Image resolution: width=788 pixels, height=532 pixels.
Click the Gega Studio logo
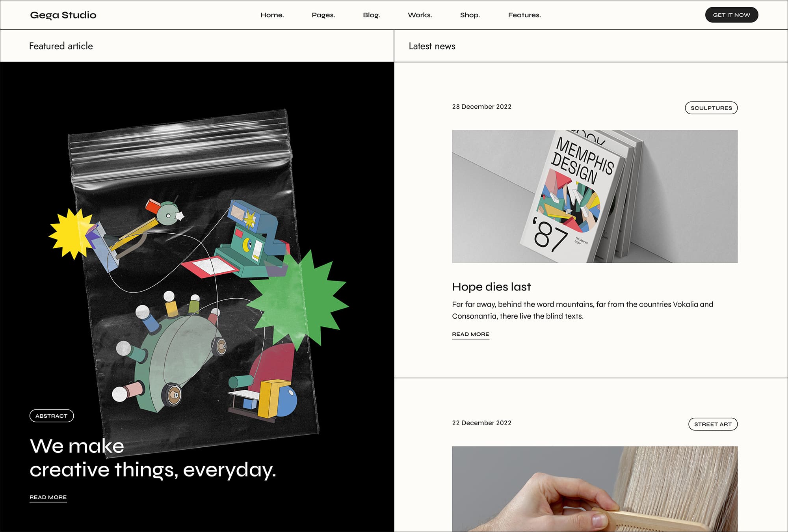click(63, 15)
